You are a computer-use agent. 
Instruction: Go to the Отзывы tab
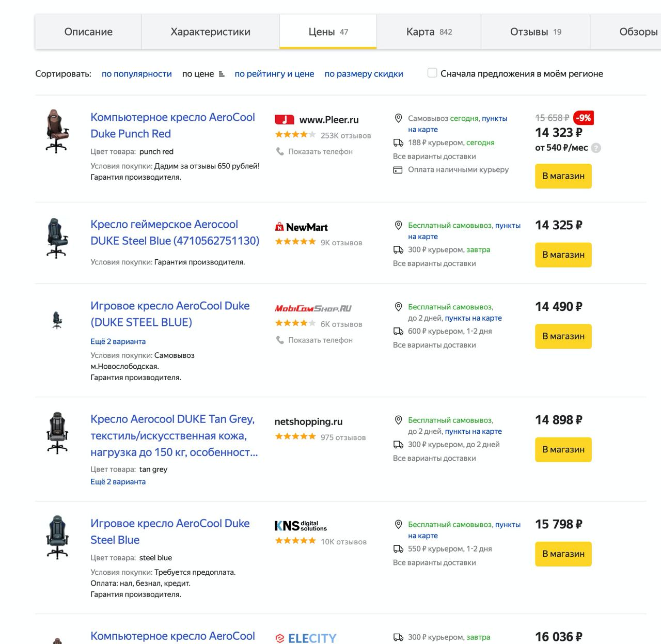pos(536,32)
